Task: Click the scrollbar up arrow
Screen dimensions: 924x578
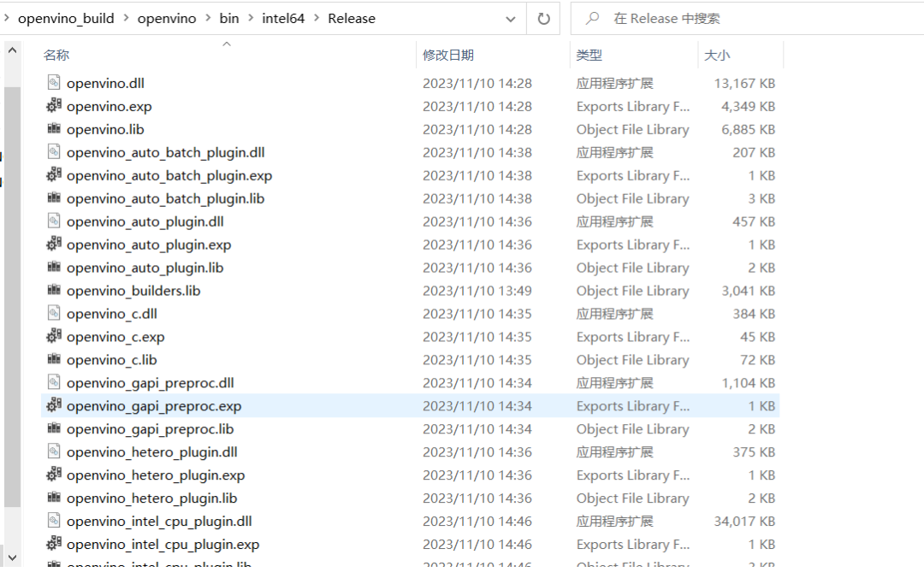Action: (12, 50)
